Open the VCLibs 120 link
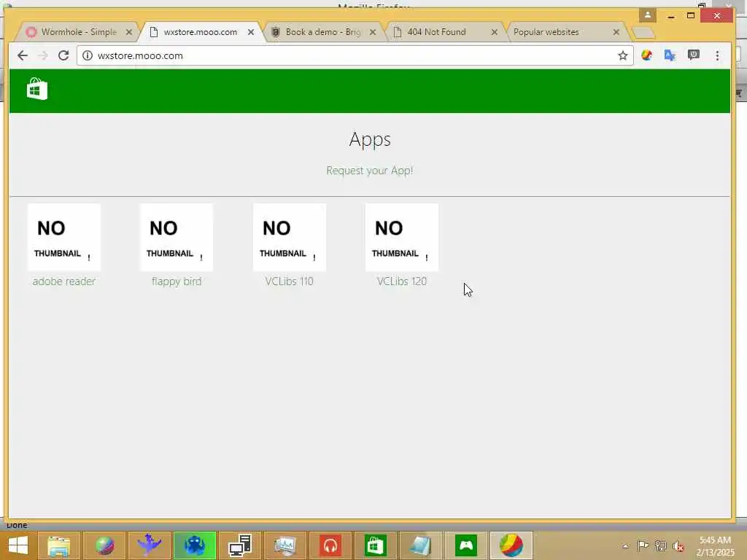The height and width of the screenshot is (560, 747). pyautogui.click(x=402, y=281)
